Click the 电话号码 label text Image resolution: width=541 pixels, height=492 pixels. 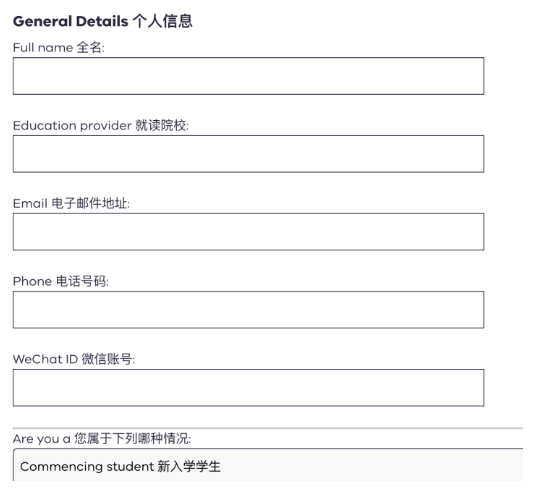pos(81,281)
